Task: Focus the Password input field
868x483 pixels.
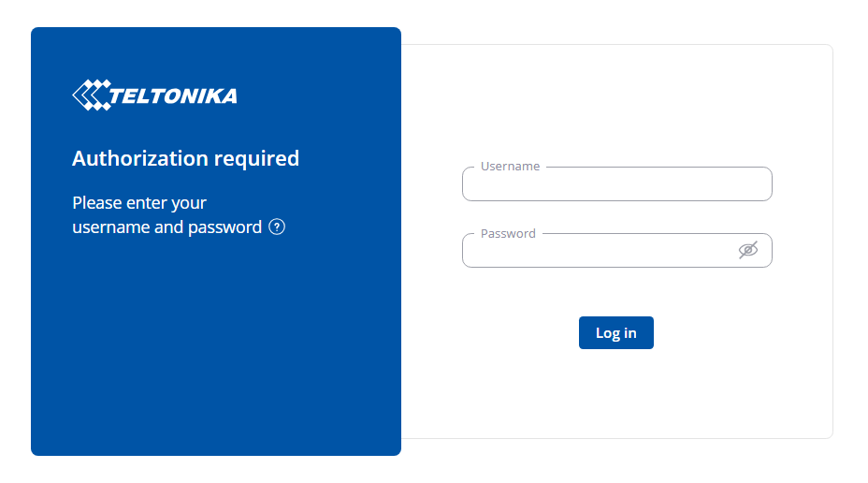Action: (x=599, y=251)
